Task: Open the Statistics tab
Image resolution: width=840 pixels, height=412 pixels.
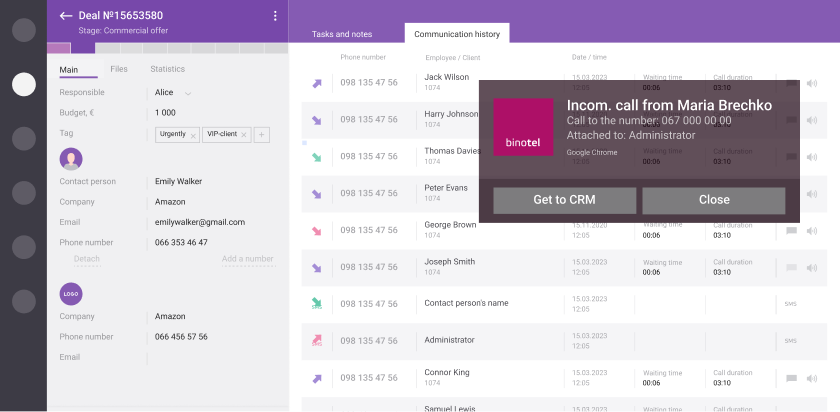Action: pyautogui.click(x=168, y=69)
